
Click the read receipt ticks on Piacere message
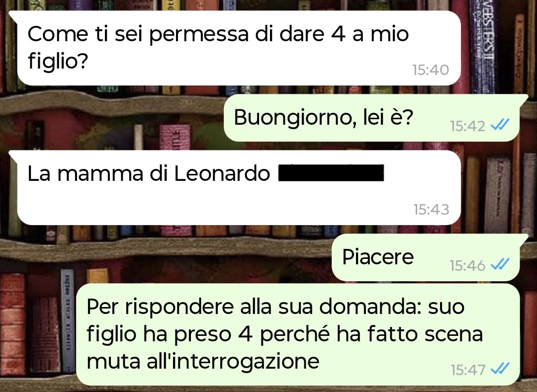(x=500, y=264)
